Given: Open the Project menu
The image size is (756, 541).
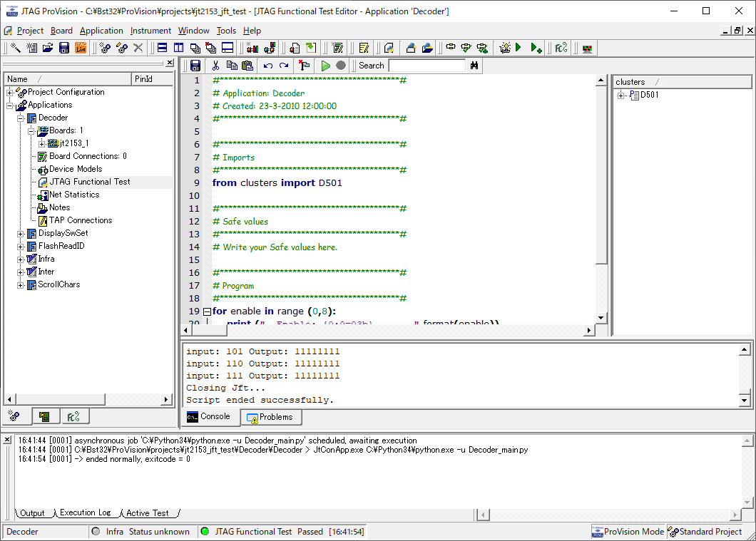Looking at the screenshot, I should (30, 31).
